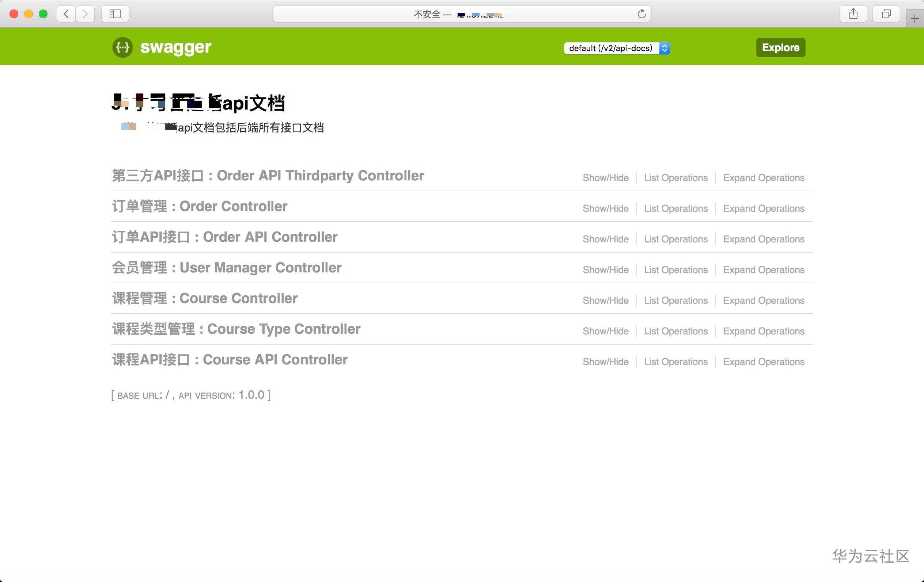924x582 pixels.
Task: Toggle Show/Hide for User Manager Controller
Action: click(605, 270)
